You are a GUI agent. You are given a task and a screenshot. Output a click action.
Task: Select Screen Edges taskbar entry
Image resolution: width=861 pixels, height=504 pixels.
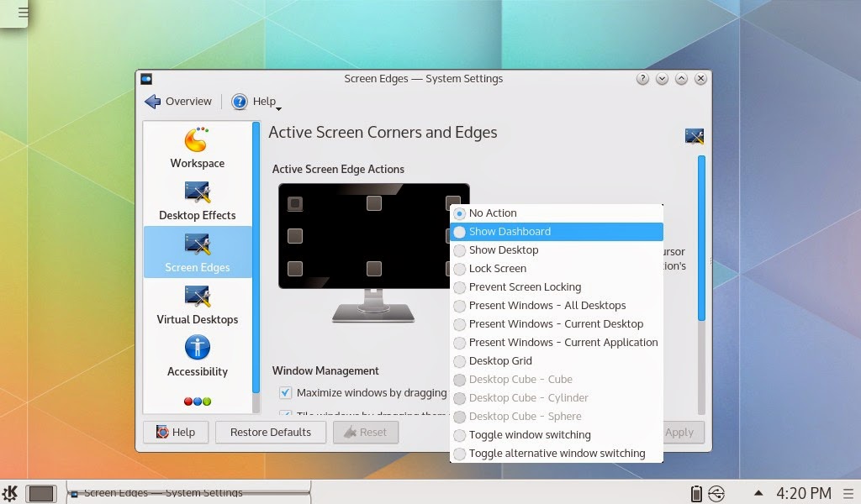[188, 492]
